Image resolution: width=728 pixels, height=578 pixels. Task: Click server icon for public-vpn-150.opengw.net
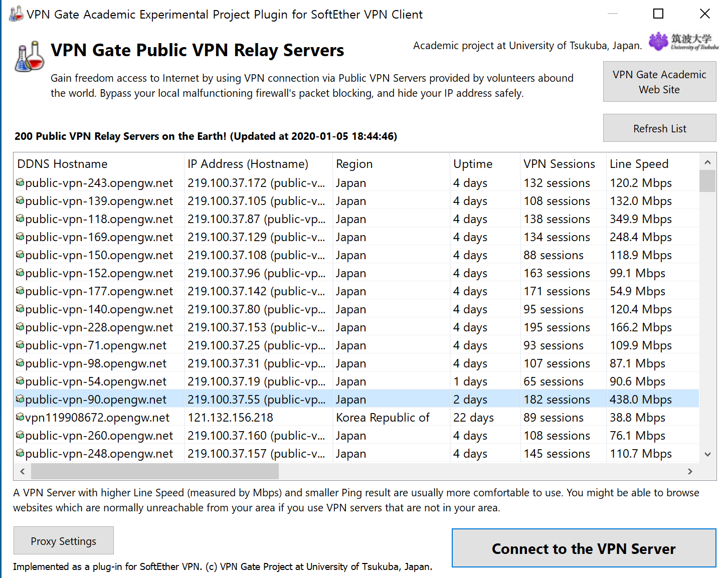point(20,255)
